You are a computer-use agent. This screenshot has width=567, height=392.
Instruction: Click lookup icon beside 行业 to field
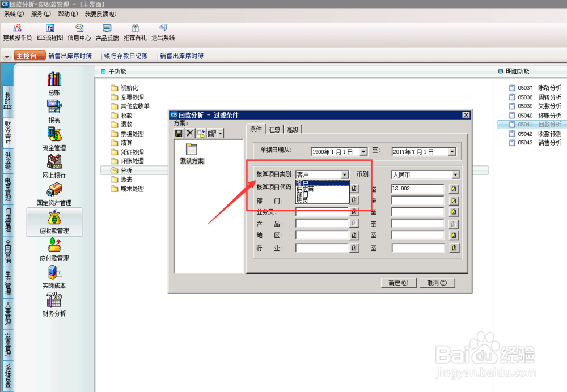click(454, 248)
